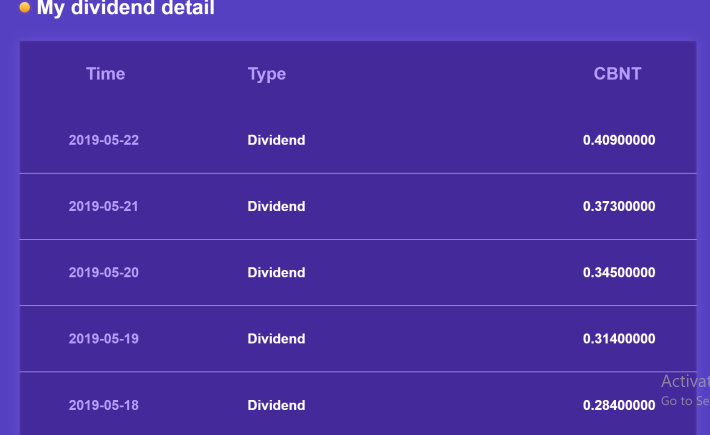Click the date 2019-05-22
710x435 pixels.
pyautogui.click(x=104, y=140)
